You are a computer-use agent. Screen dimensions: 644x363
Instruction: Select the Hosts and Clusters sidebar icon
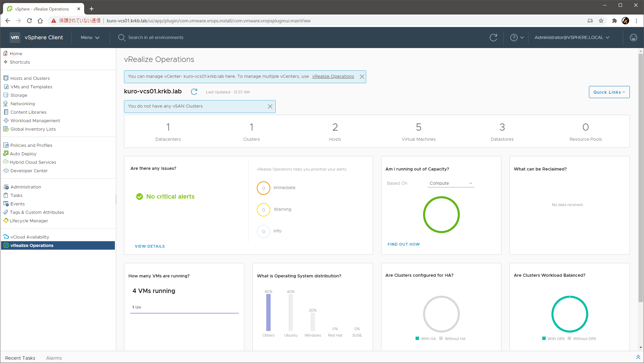pyautogui.click(x=6, y=78)
